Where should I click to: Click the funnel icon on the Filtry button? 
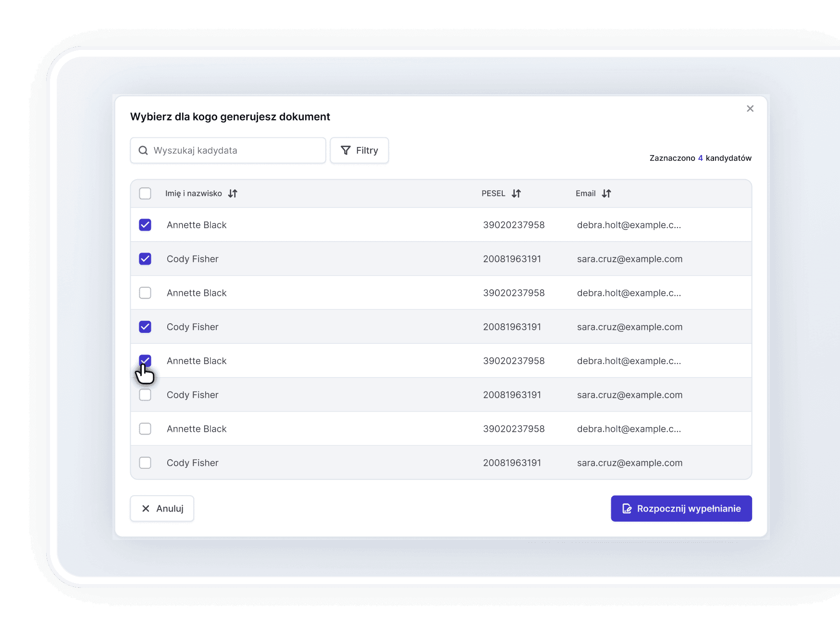(346, 150)
